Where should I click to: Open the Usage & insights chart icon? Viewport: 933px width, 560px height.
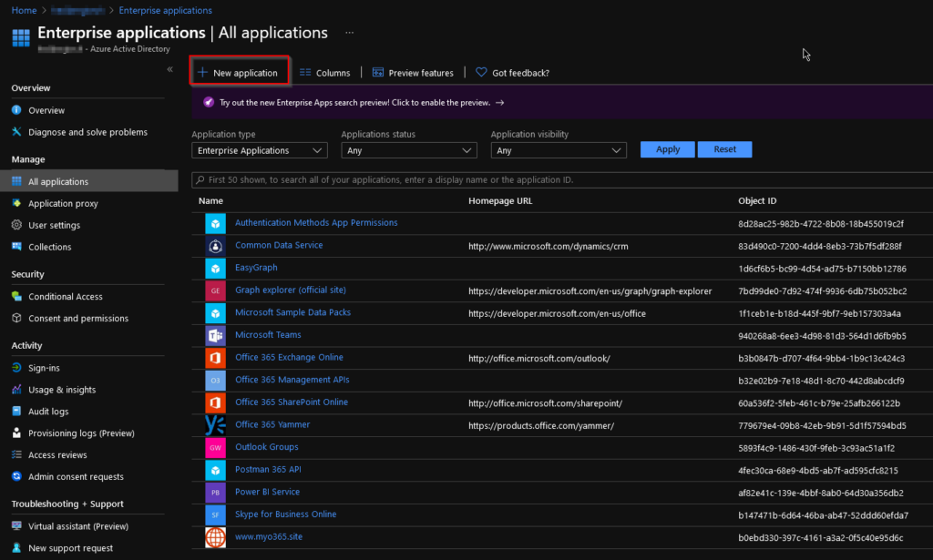tap(16, 390)
